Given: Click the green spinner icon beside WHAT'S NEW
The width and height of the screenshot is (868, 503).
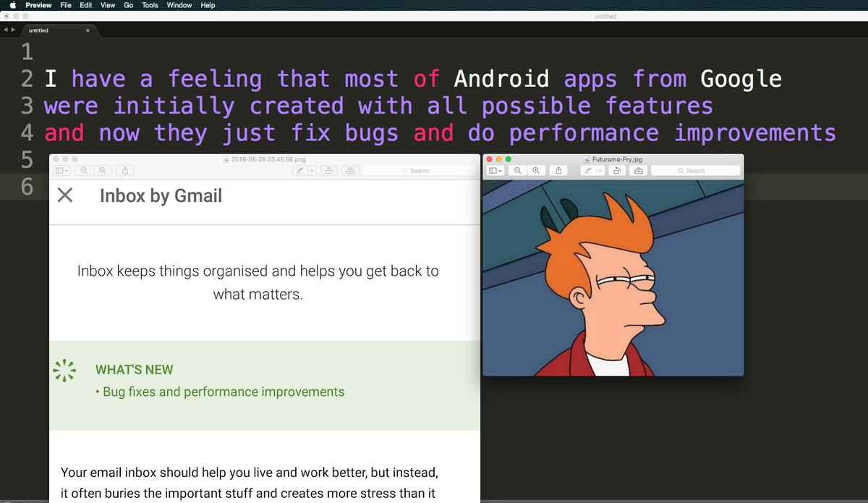Looking at the screenshot, I should coord(65,370).
